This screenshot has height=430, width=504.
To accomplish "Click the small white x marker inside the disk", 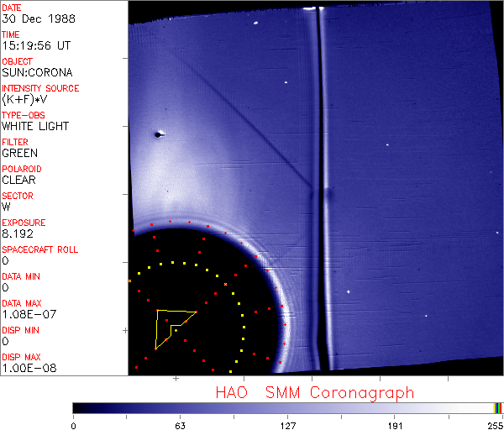I will pyautogui.click(x=226, y=285).
